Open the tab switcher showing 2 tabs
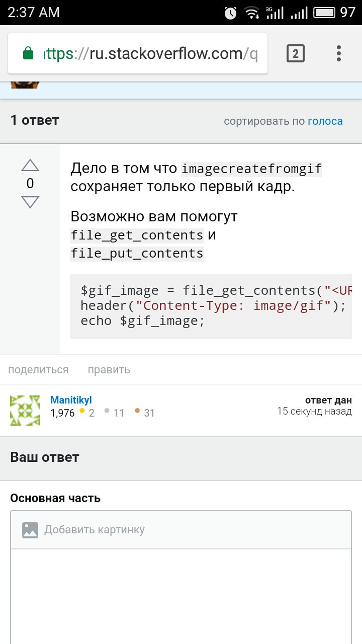 tap(296, 53)
